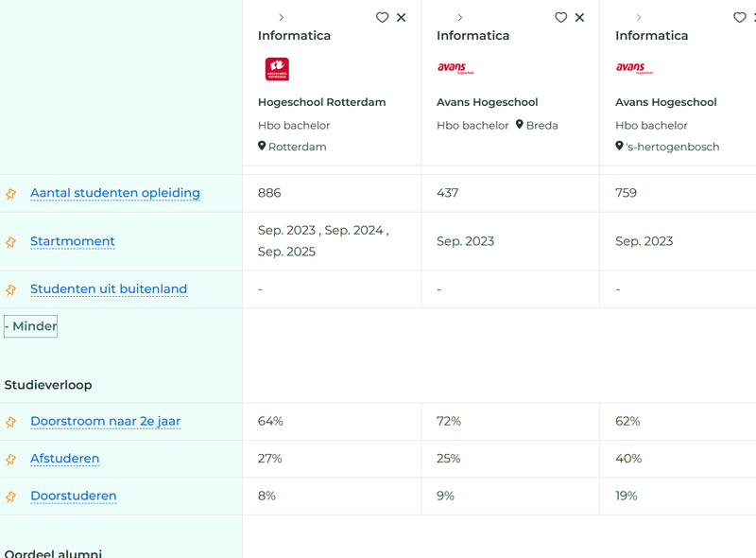Open chevron above Avans Breda Informatica
The width and height of the screenshot is (756, 558).
tap(460, 18)
